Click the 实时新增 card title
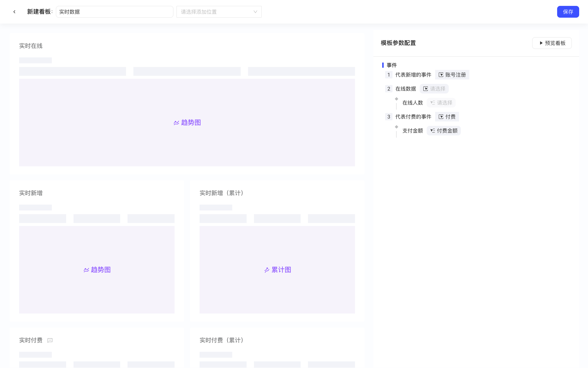 point(31,193)
